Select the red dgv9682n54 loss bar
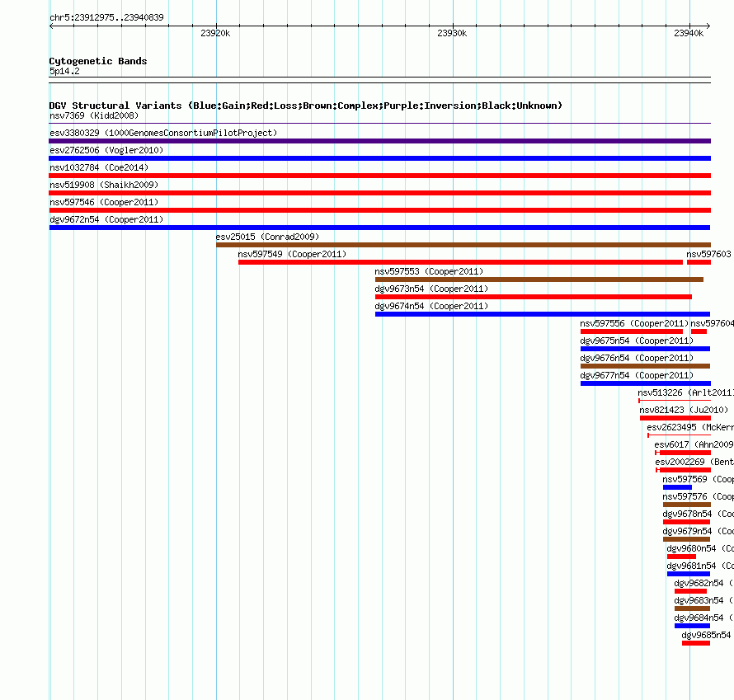The image size is (734, 700). tap(690, 591)
